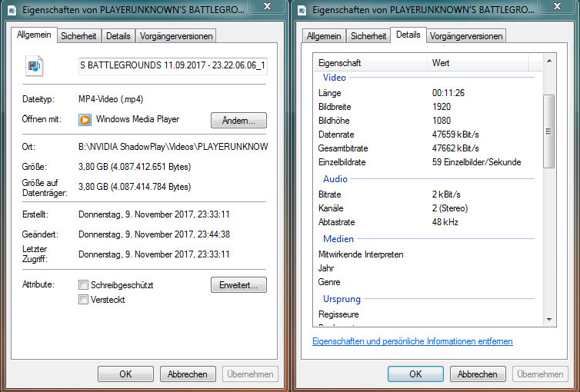The image size is (580, 392).
Task: Click the Audio group heading
Action: coord(335,179)
